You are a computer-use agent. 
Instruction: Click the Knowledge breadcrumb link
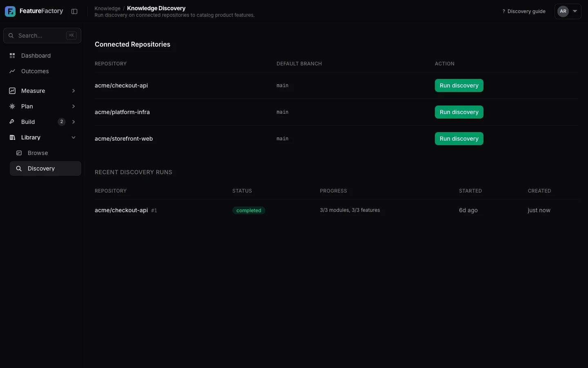coord(107,8)
